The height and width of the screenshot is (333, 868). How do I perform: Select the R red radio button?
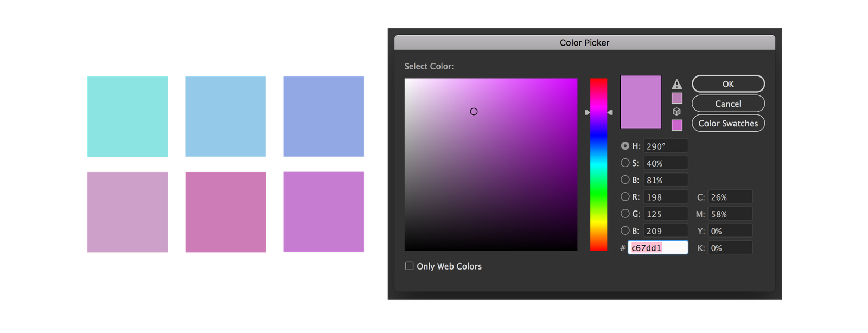625,197
